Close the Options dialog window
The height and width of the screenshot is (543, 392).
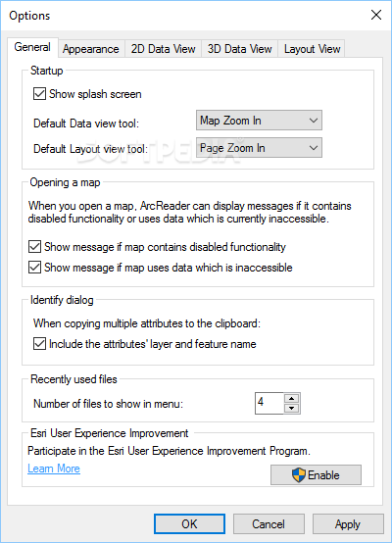[376, 15]
